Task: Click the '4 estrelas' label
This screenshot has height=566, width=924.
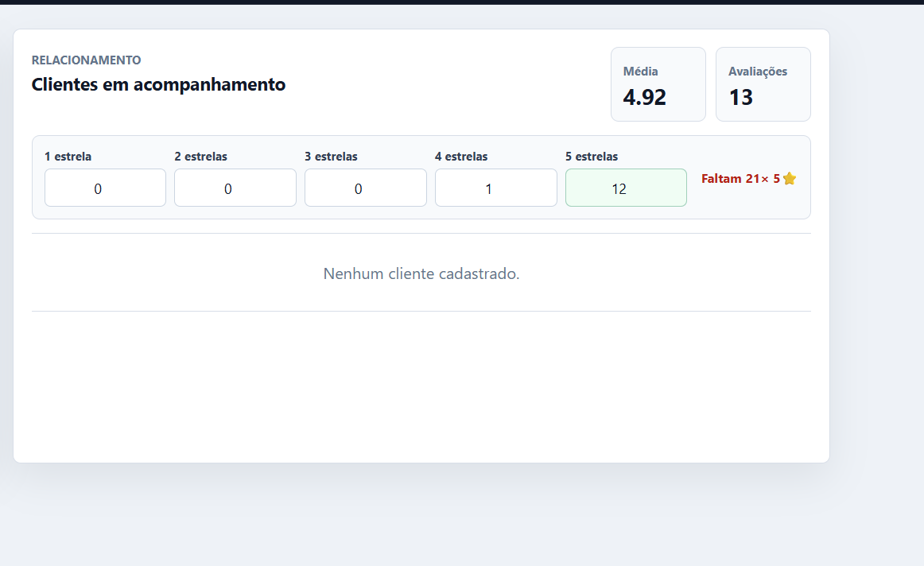Action: (461, 157)
